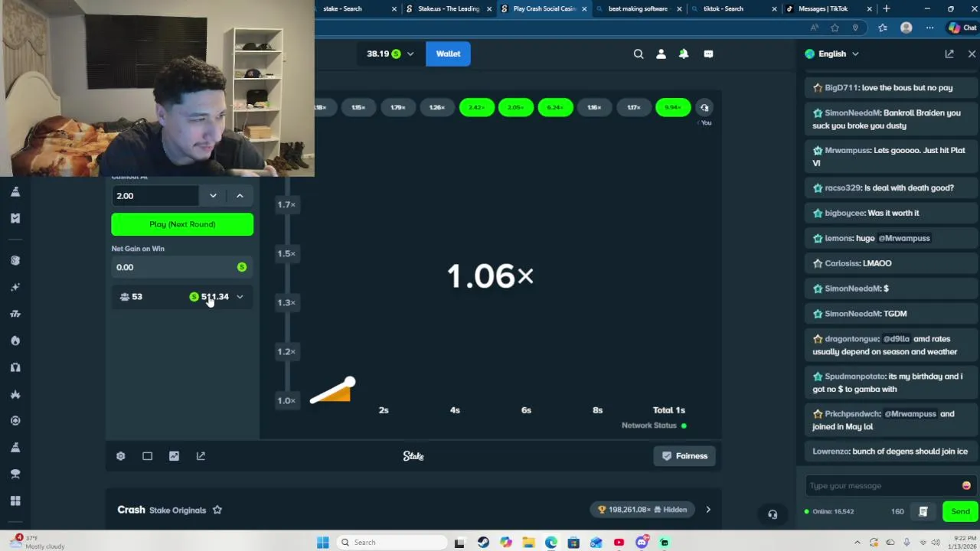Enable theatre mode rectangle icon
This screenshot has height=551, width=980.
(x=147, y=456)
